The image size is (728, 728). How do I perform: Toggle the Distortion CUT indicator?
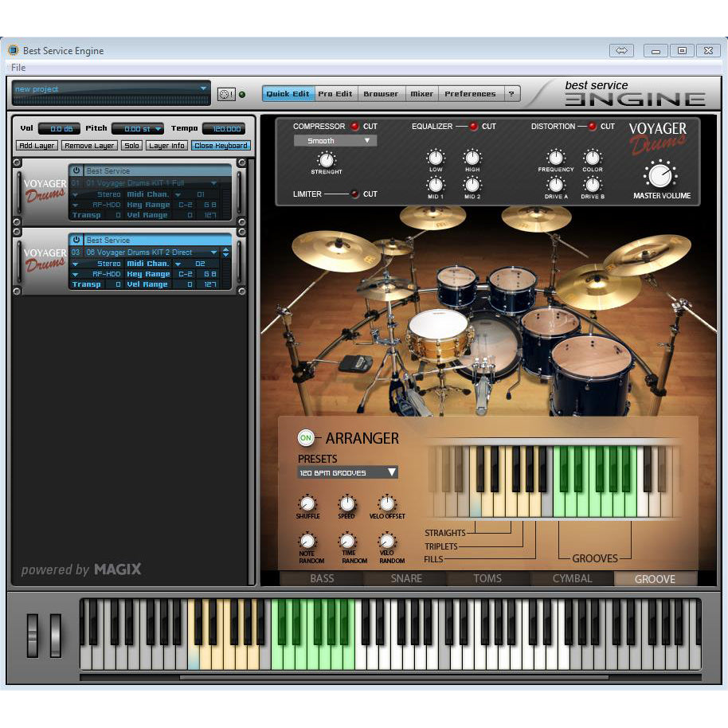click(592, 126)
